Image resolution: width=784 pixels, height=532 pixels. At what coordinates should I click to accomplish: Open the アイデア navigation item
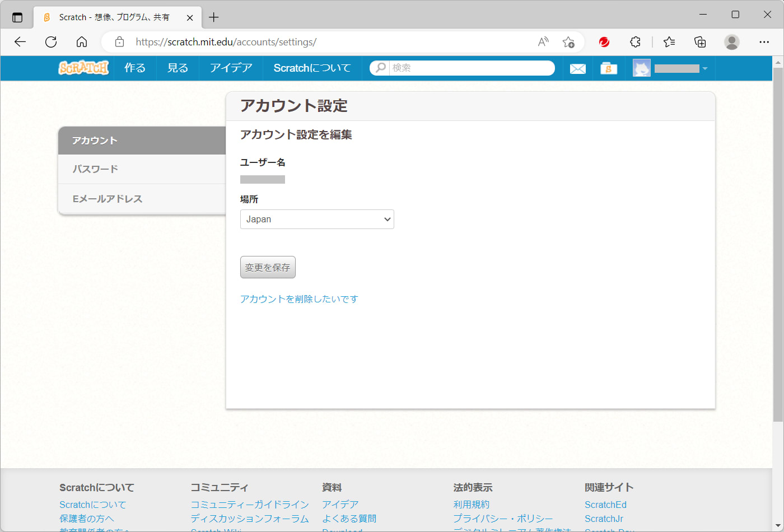(231, 68)
